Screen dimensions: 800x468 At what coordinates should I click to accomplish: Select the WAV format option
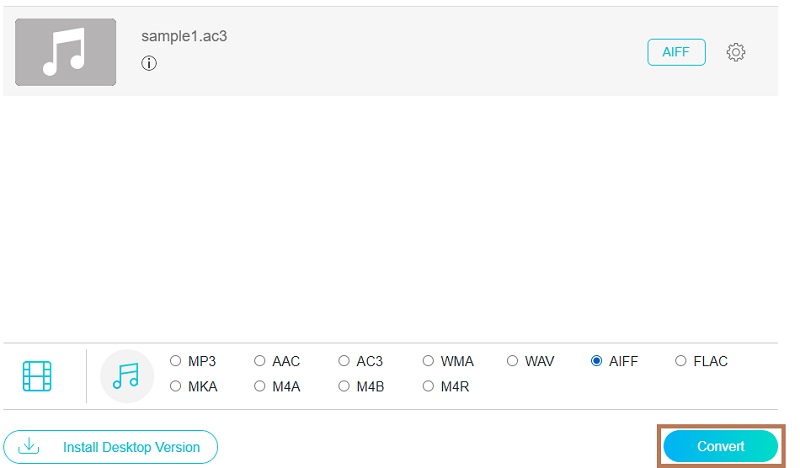pyautogui.click(x=512, y=361)
